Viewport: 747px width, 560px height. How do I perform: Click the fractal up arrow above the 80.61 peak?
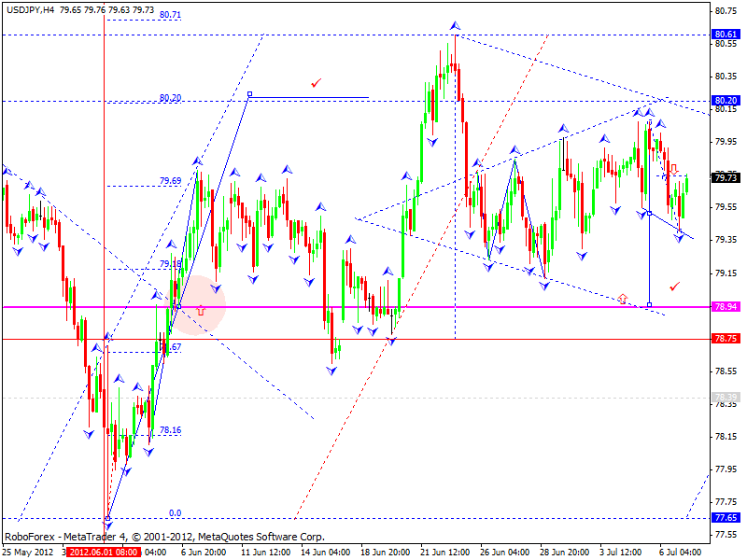[x=455, y=25]
